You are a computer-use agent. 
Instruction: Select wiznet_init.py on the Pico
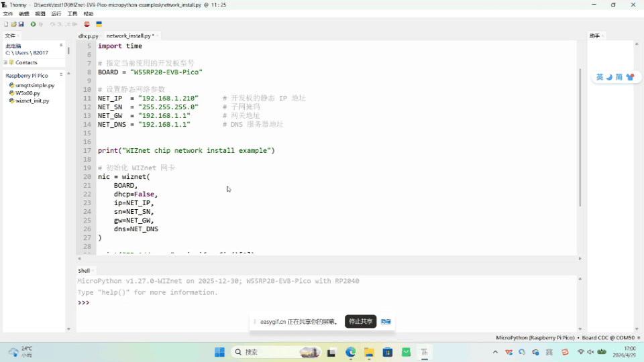(x=32, y=101)
